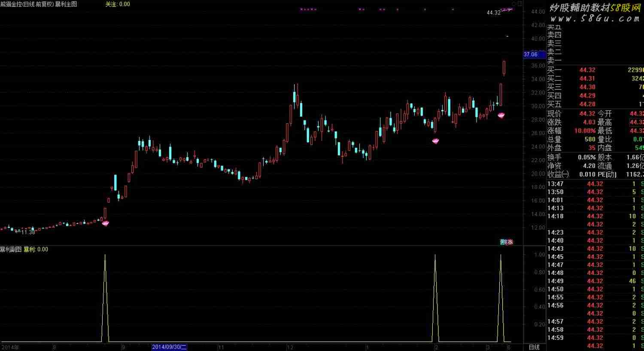Select the 14:01 trade tick row
Image resolution: width=644 pixels, height=351 pixels.
point(595,200)
